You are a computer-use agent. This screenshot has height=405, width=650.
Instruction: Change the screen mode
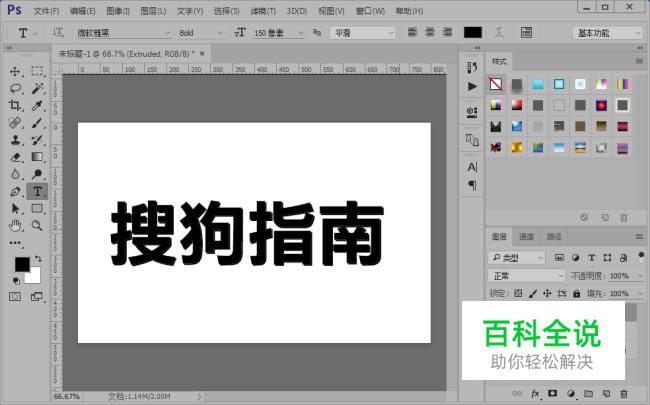(x=37, y=297)
